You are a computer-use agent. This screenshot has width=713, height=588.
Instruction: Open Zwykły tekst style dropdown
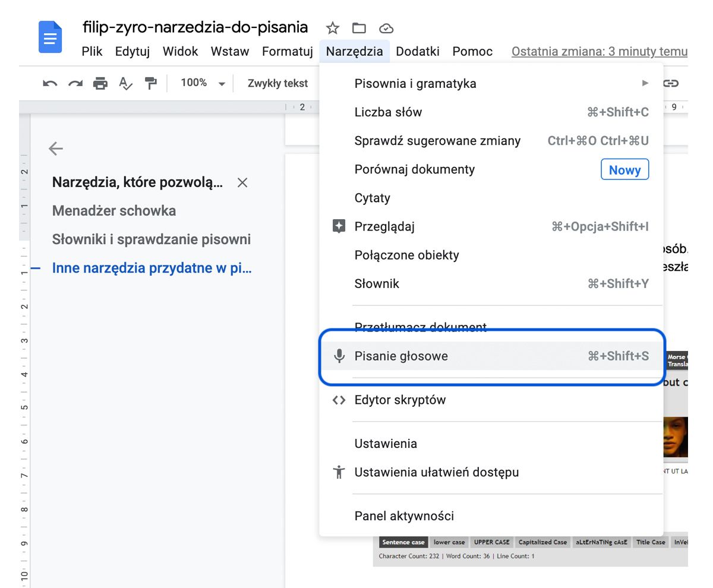277,83
